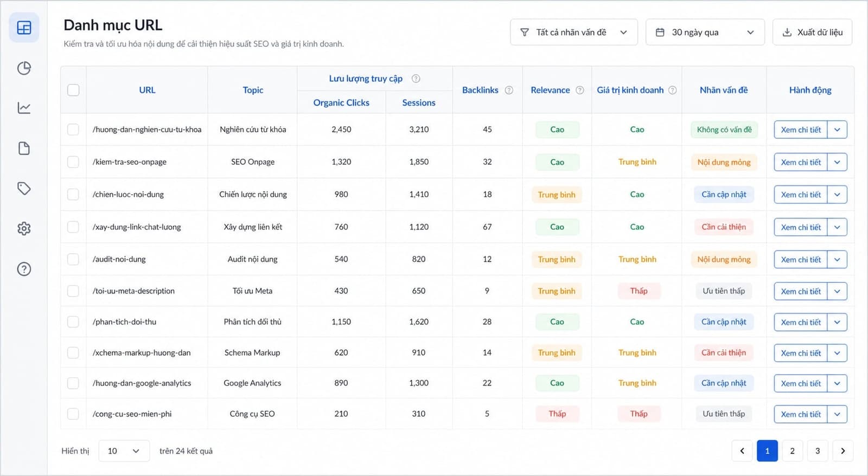
Task: Expand action dropdown arrow for /huong-dan-nghien-cuu-tu-khoa
Action: 837,130
